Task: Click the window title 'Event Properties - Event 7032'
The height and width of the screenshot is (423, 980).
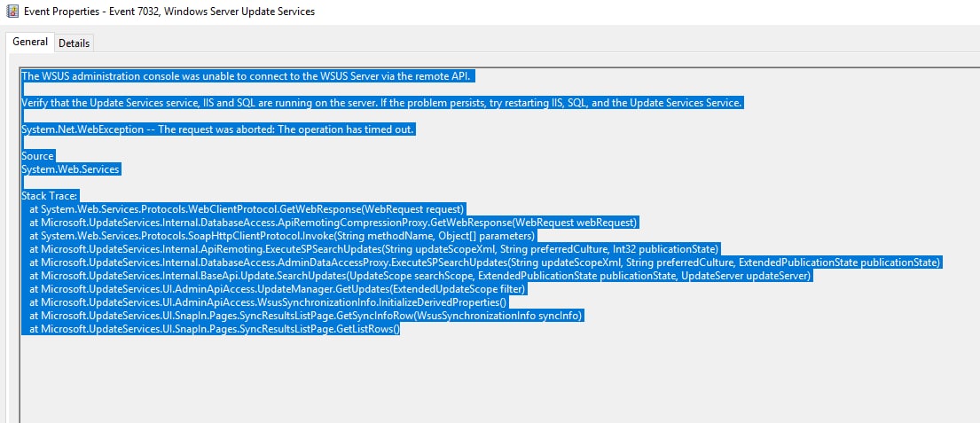Action: (169, 12)
